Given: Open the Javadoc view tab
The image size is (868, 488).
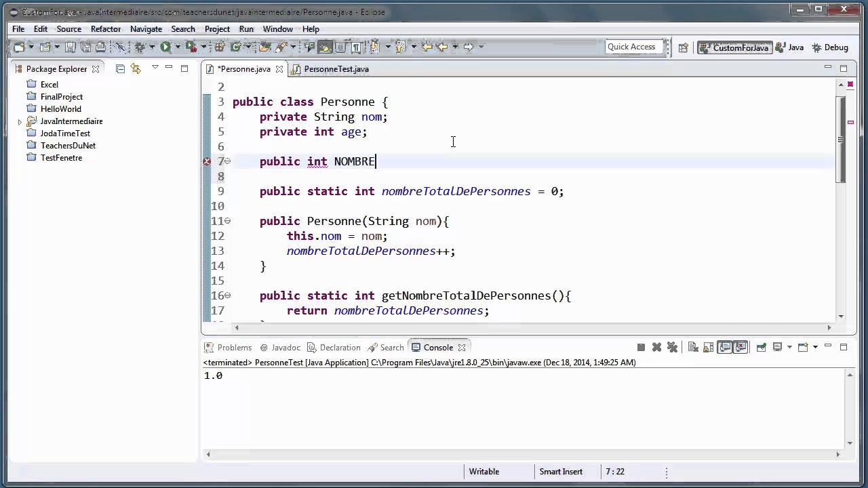Looking at the screenshot, I should [x=279, y=348].
